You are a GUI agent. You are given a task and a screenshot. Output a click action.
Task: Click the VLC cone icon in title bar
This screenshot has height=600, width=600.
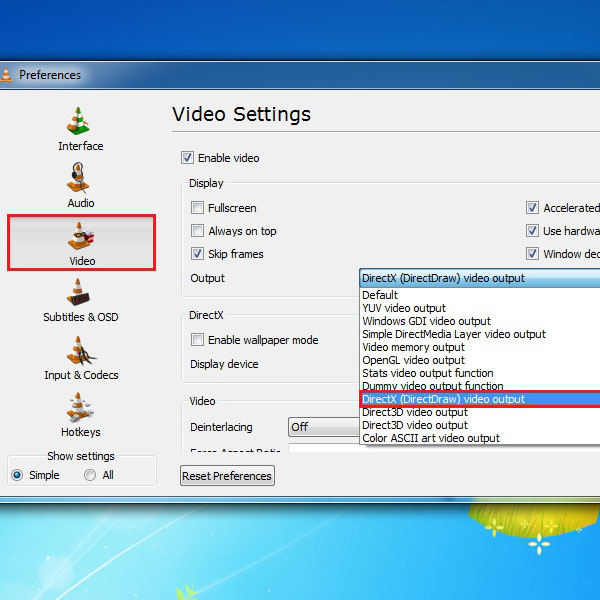(x=5, y=75)
